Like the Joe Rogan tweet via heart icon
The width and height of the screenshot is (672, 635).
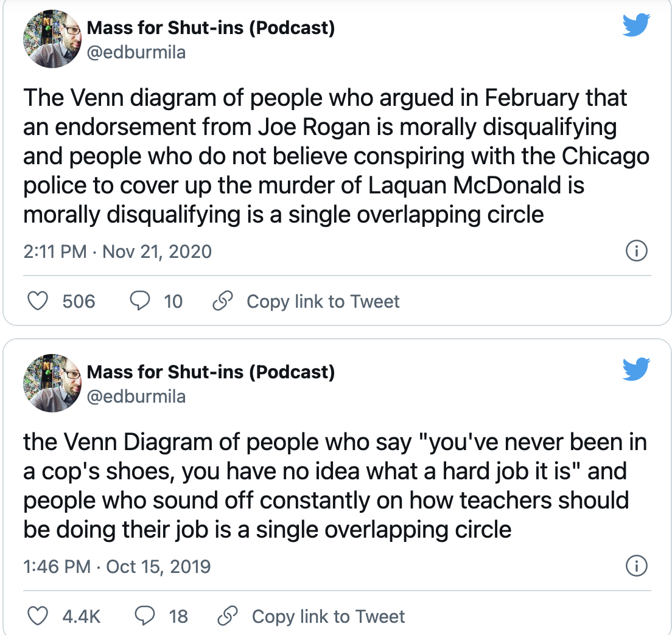tap(38, 301)
